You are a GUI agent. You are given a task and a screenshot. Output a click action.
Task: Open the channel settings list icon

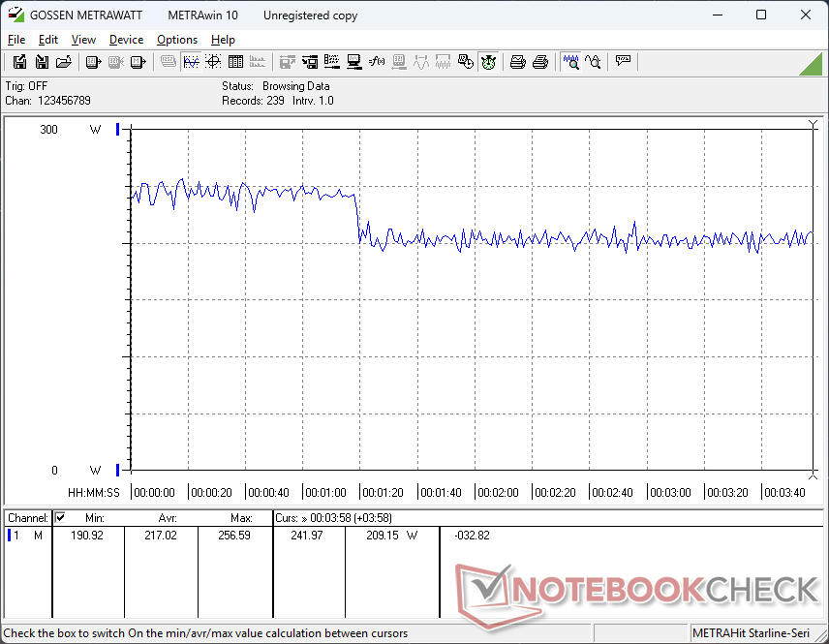[x=332, y=62]
